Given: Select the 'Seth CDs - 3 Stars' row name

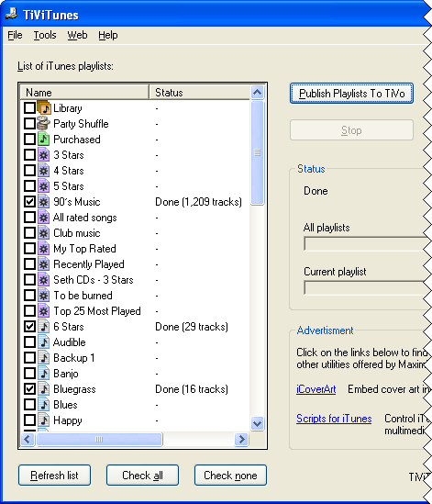Looking at the screenshot, I should [x=94, y=280].
